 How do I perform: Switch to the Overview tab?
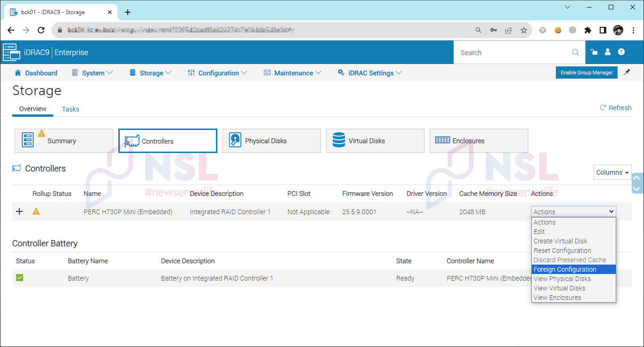pos(33,109)
